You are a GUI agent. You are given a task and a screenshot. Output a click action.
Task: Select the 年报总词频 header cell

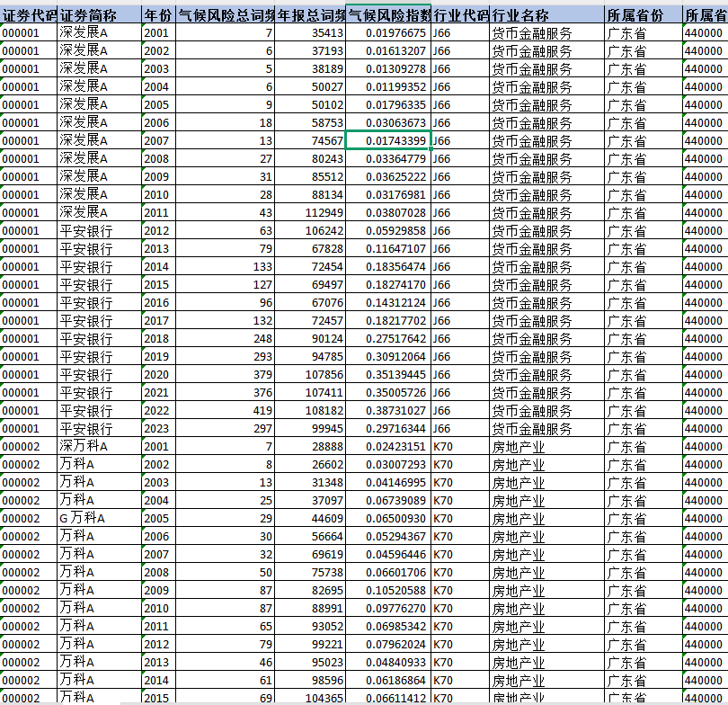(x=311, y=14)
